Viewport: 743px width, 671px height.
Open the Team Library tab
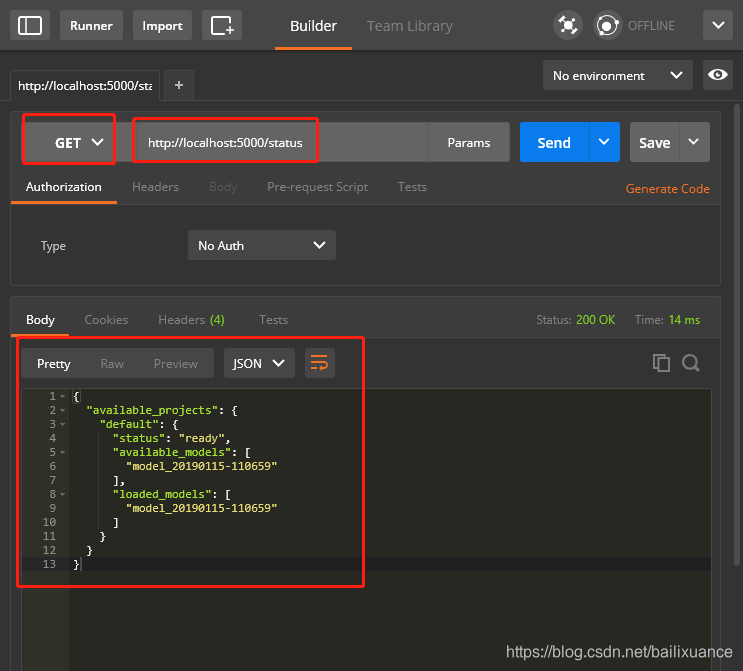pos(409,26)
